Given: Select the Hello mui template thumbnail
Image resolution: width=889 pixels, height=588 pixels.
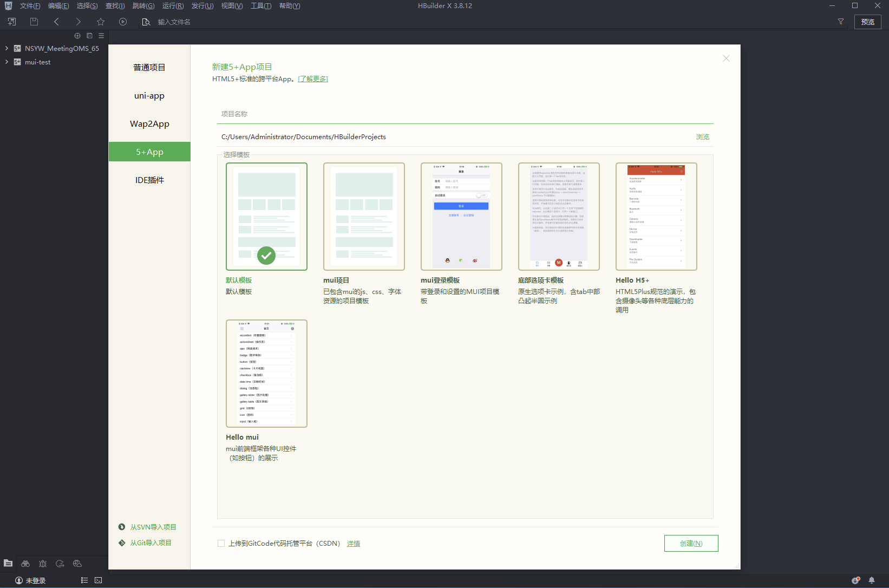Looking at the screenshot, I should click(266, 374).
